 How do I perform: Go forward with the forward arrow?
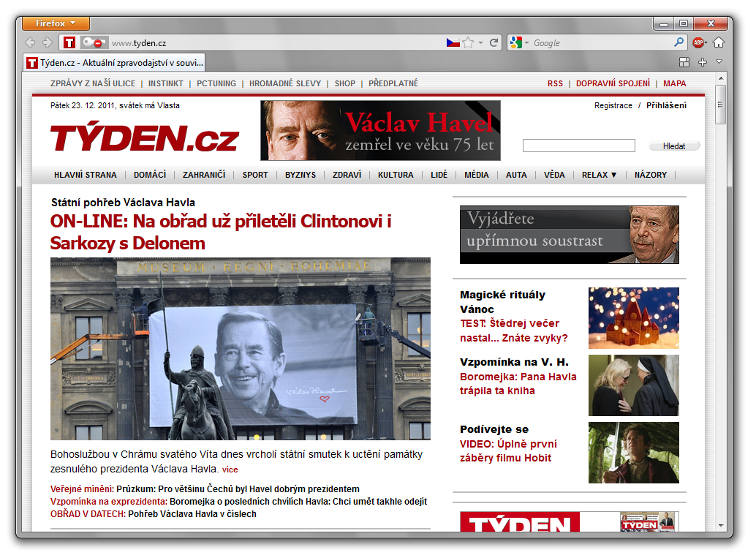pos(48,42)
